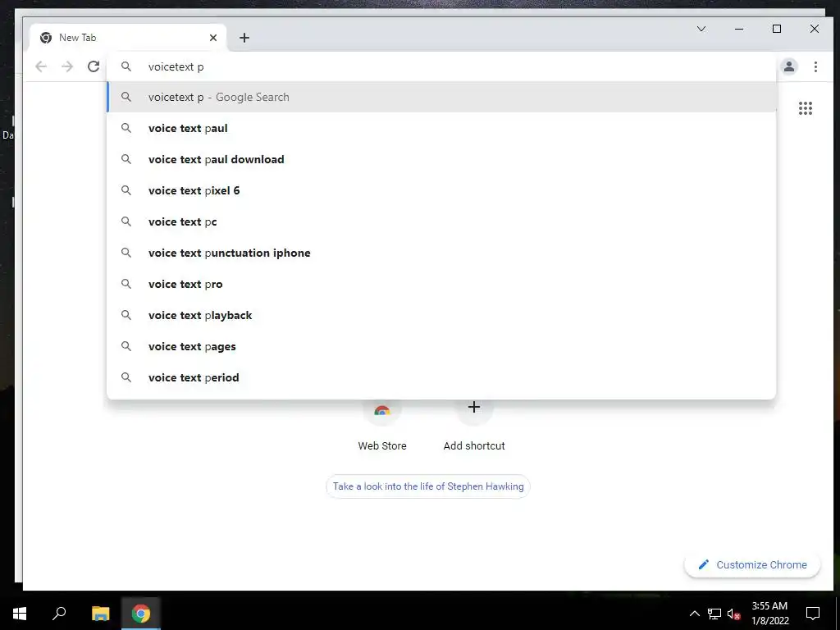This screenshot has height=630, width=840.
Task: Click the search icon in the address bar
Action: 126,66
